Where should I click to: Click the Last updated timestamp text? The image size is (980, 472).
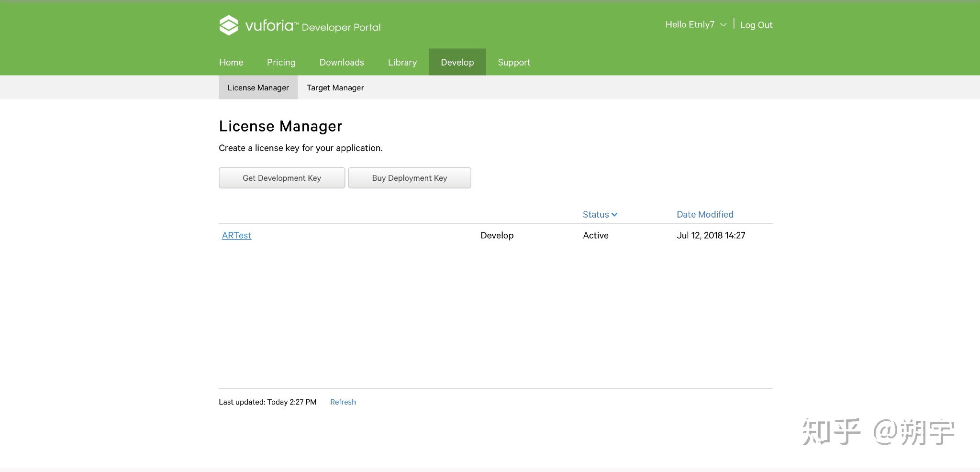point(267,402)
